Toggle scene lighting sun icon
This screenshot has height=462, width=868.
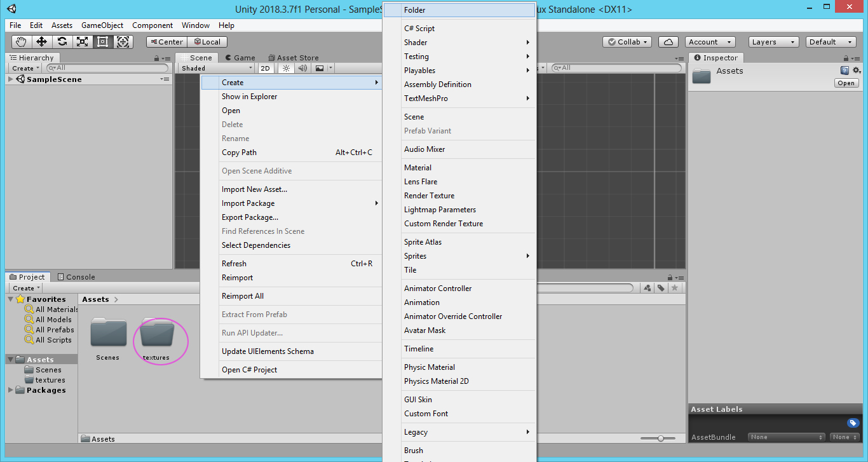286,68
